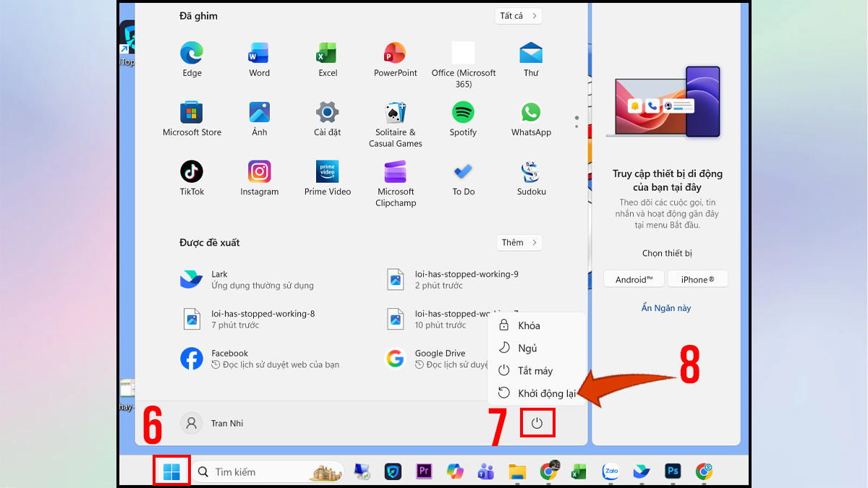Launch TikTok from the Start menu
The width and height of the screenshot is (868, 488).
[x=192, y=172]
